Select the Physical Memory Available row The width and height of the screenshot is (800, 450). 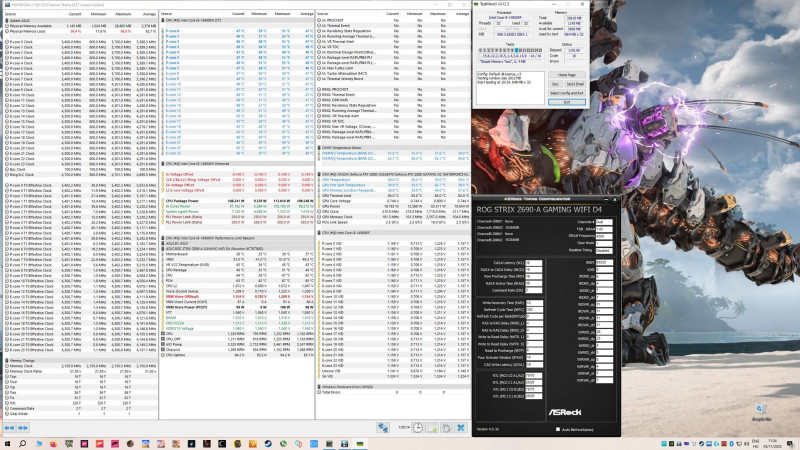[x=81, y=26]
